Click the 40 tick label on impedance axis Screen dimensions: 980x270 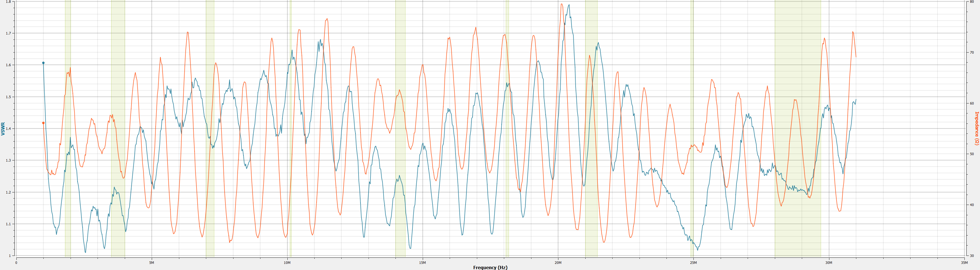[972, 205]
